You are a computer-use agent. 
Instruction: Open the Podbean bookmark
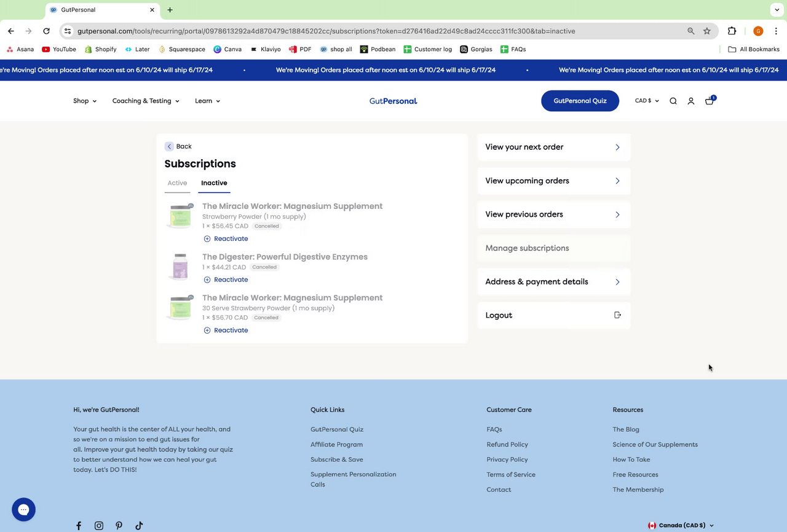(x=378, y=49)
